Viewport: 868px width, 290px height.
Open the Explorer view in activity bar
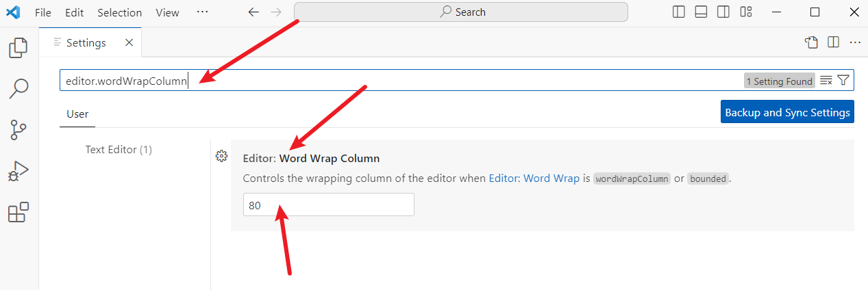tap(18, 48)
